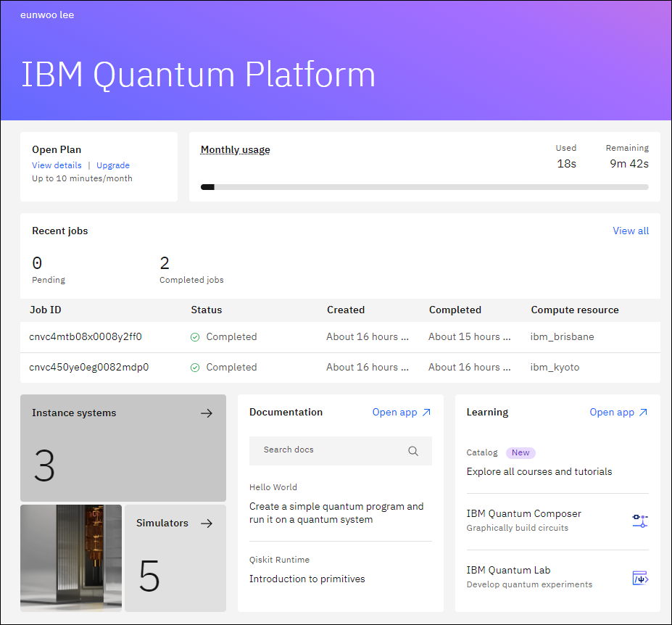Click the ibm_kyoto compute resource
Viewport: 672px width, 625px height.
click(555, 368)
